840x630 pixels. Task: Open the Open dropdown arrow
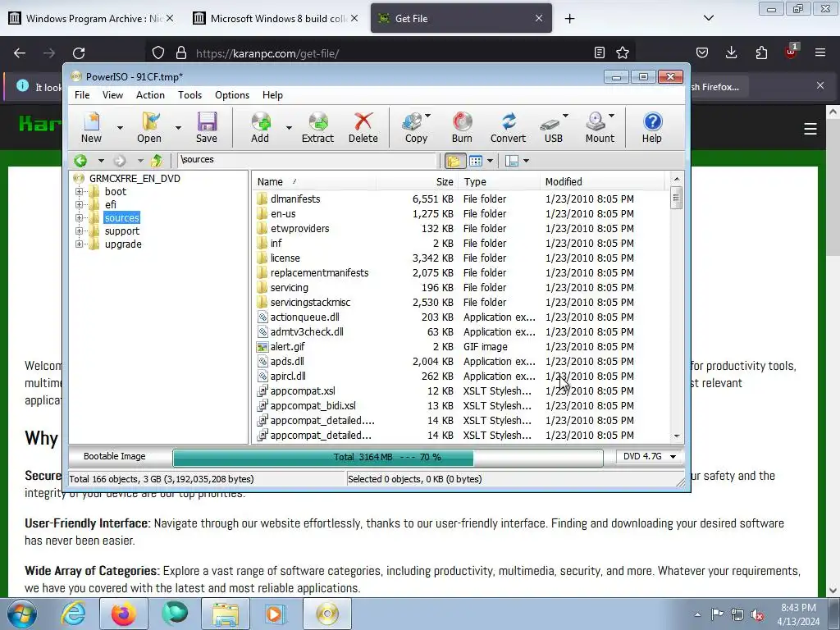[x=178, y=127]
